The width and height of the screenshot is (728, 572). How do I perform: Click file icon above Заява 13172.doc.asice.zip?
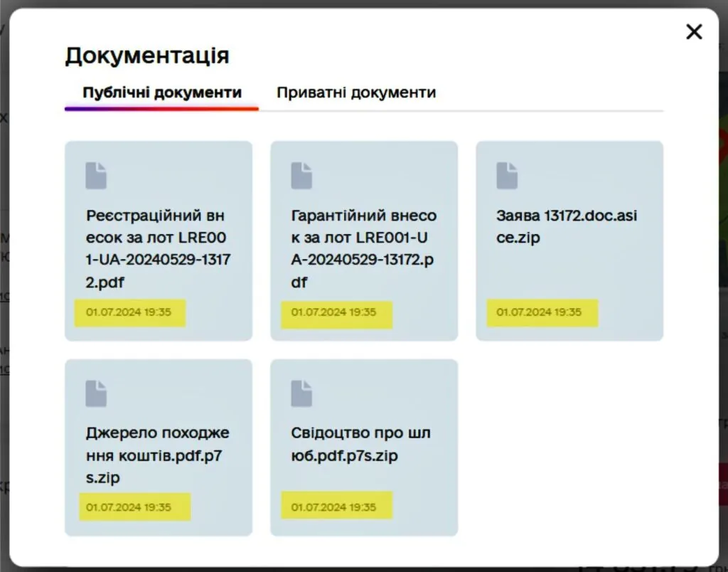coord(507,176)
